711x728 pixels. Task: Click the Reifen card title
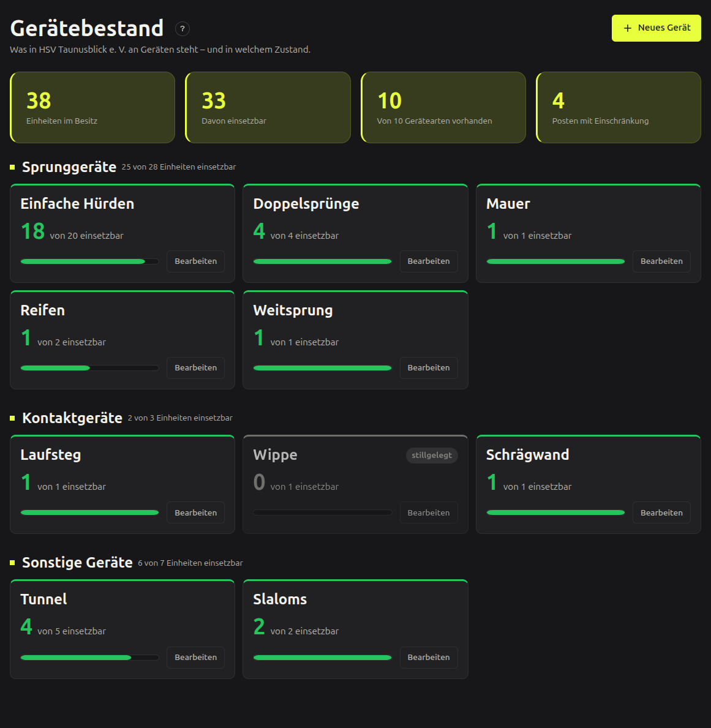[x=43, y=310]
